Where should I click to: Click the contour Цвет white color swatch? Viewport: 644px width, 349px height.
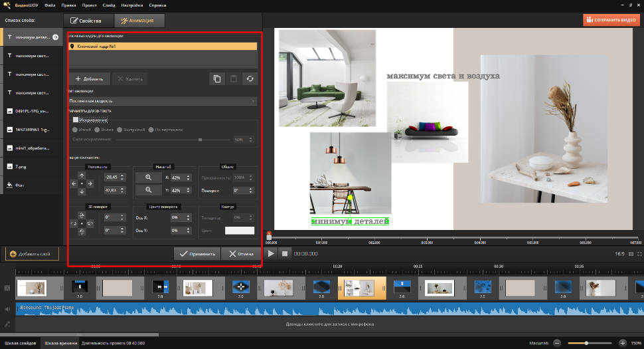[x=240, y=231]
